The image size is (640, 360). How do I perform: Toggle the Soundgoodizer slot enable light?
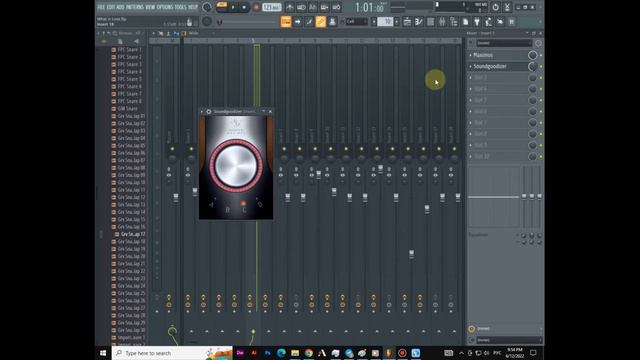[x=541, y=67]
